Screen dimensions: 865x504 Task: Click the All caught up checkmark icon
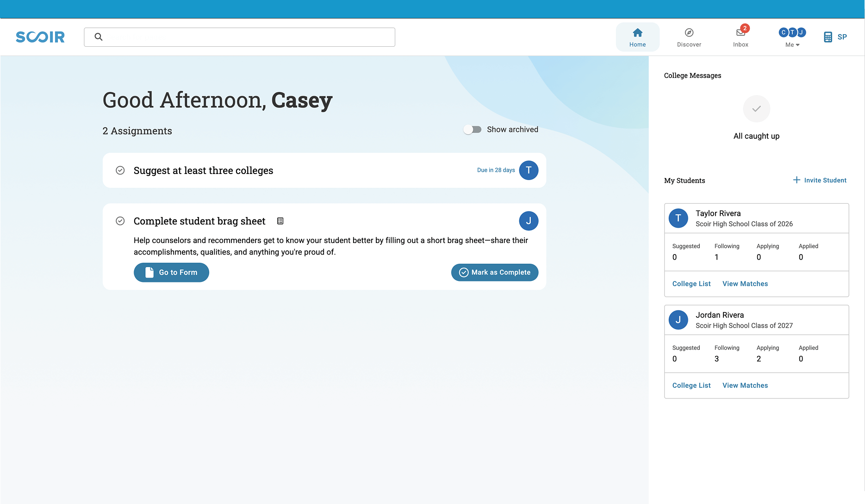tap(756, 109)
